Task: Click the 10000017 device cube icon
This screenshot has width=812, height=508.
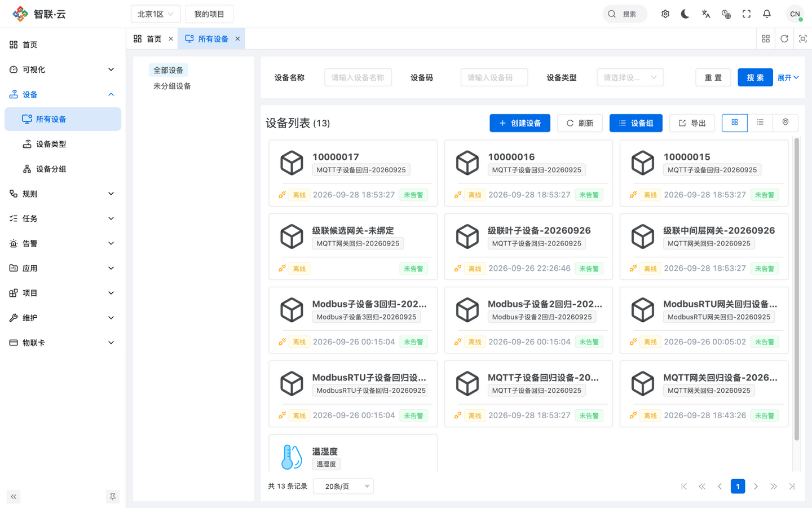Action: point(292,163)
